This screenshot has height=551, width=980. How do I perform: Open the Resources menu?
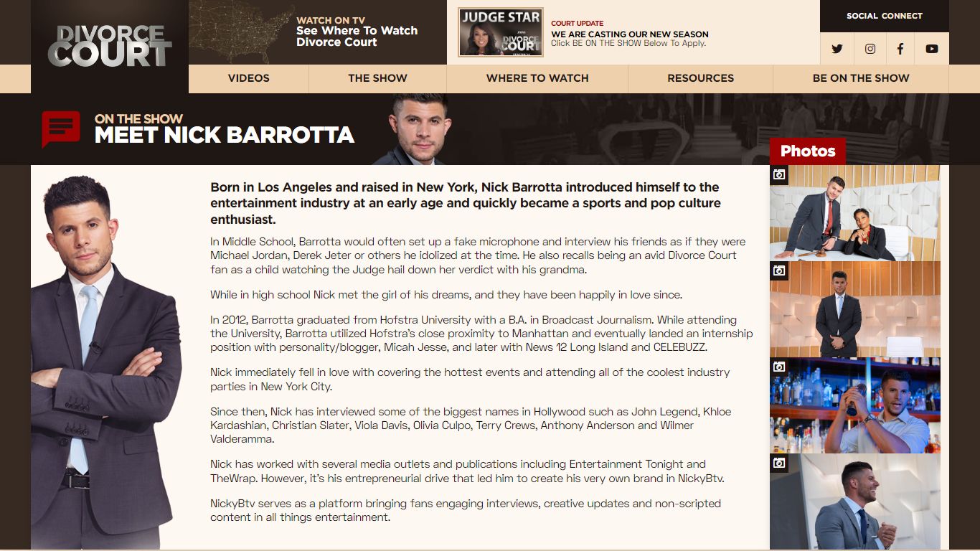click(x=700, y=78)
